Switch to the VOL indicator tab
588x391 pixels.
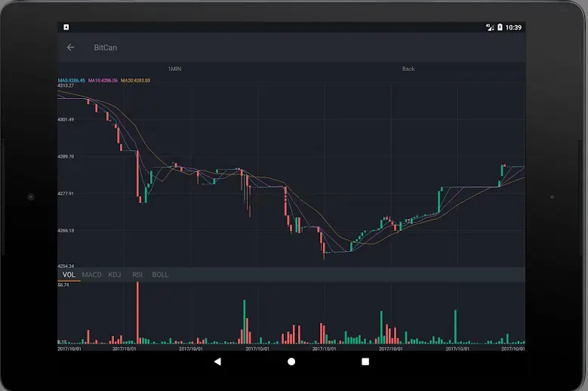coord(69,275)
